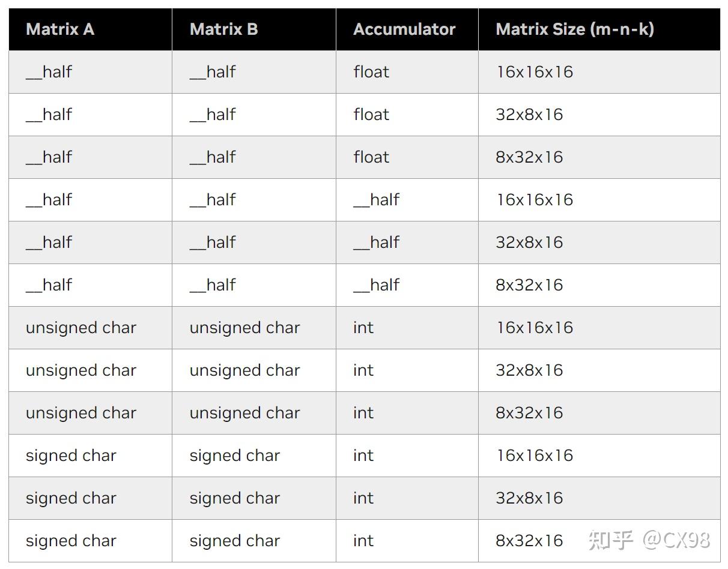This screenshot has width=728, height=569.
Task: Select the int accumulator in first unsigned char row
Action: pos(363,328)
